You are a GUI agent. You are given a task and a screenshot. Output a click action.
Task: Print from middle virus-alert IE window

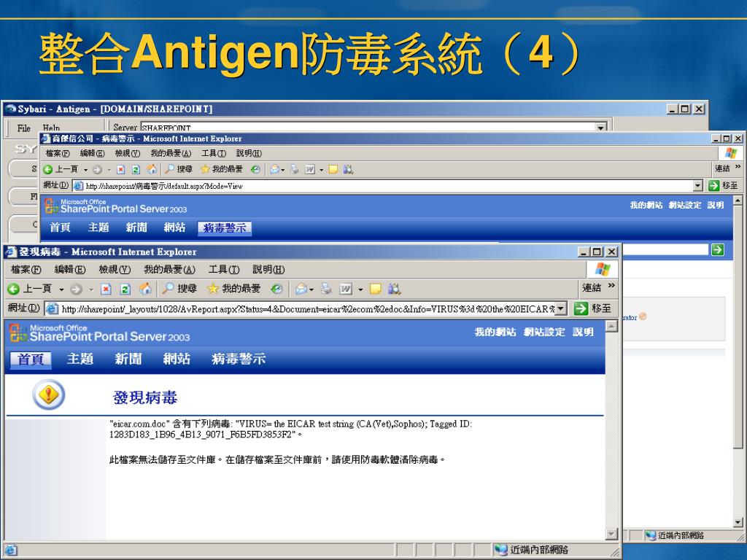(x=295, y=169)
